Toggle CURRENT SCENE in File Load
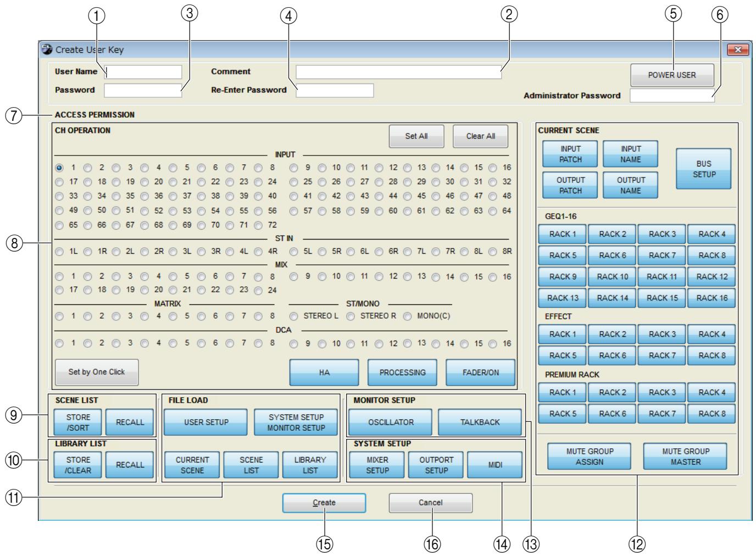This screenshot has height=556, width=756. coord(192,465)
